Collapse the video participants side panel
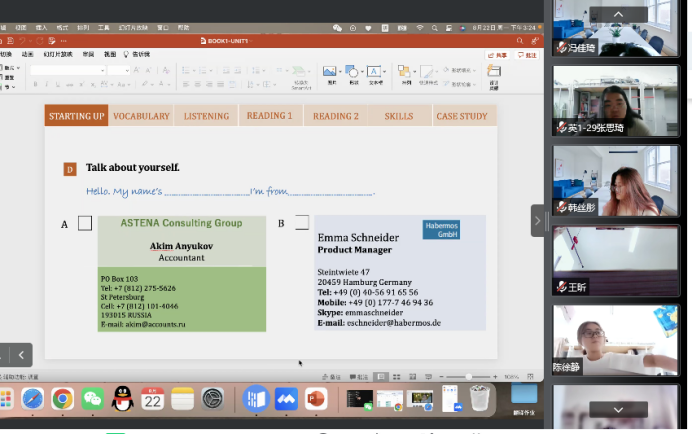692x434 pixels. pyautogui.click(x=537, y=220)
